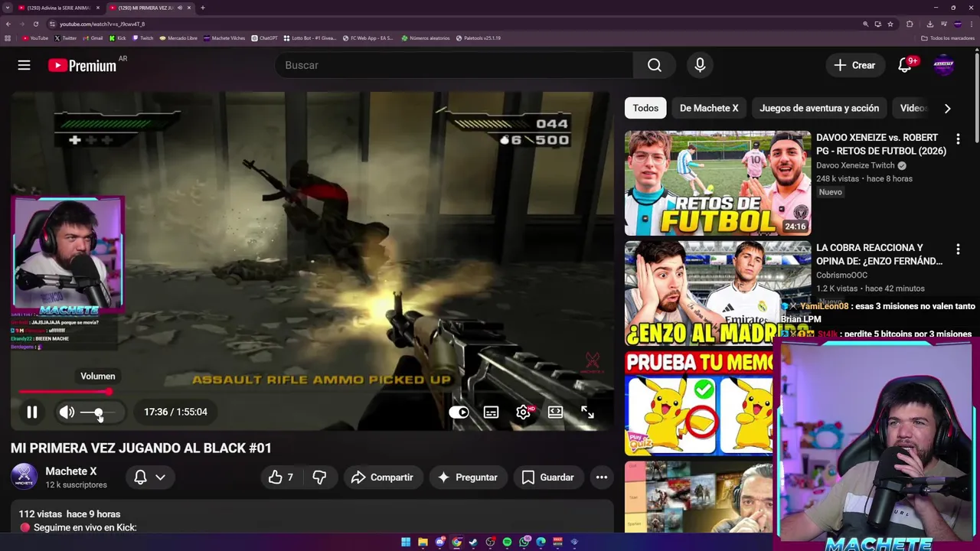This screenshot has width=980, height=551.
Task: Open Steam from the taskbar
Action: click(473, 542)
